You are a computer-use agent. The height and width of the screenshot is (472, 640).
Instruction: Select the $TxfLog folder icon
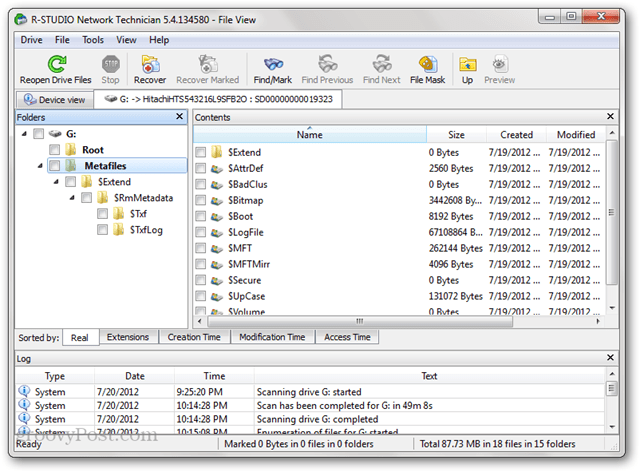119,229
